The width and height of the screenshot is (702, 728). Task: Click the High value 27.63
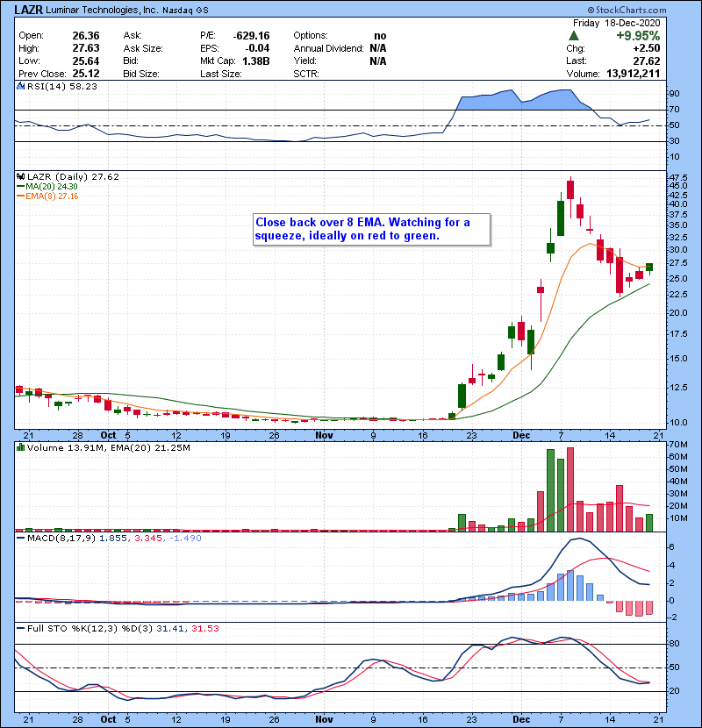click(x=86, y=48)
